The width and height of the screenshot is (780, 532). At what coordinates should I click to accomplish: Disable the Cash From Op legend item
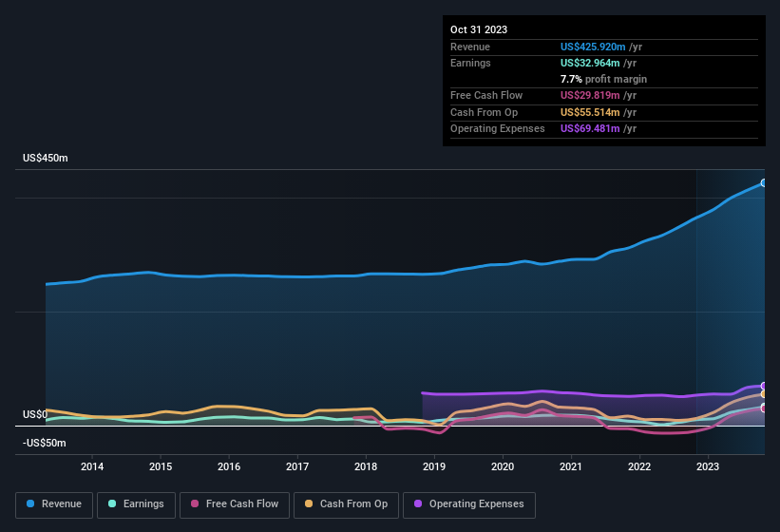point(345,504)
